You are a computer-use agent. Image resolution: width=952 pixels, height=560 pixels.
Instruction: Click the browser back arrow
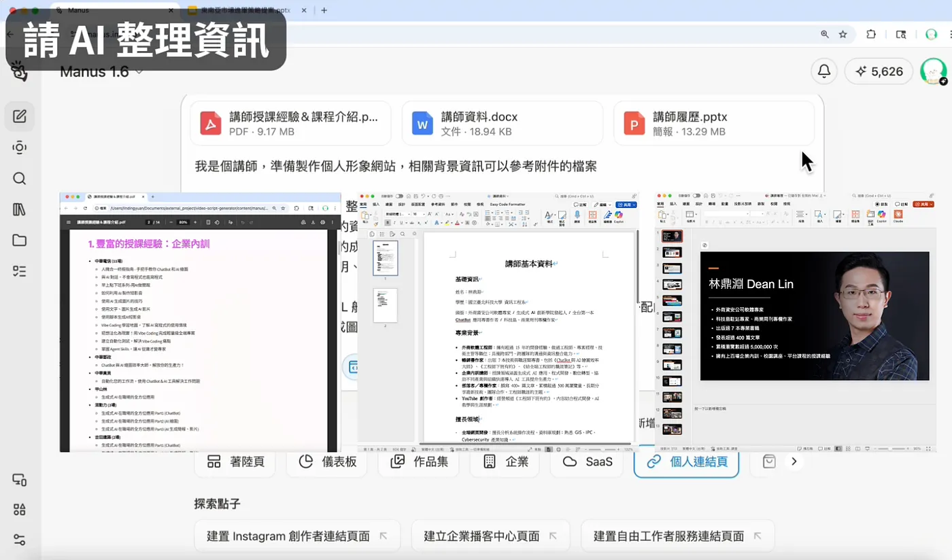10,34
